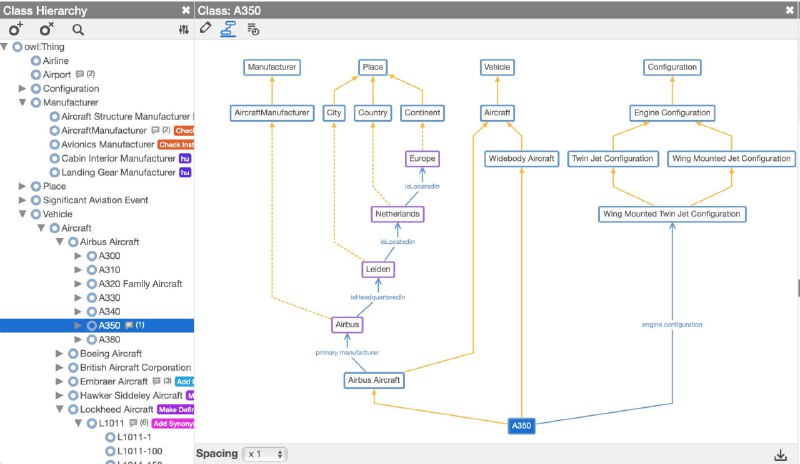The height and width of the screenshot is (464, 800).
Task: Expand the Place class
Action: coord(22,186)
